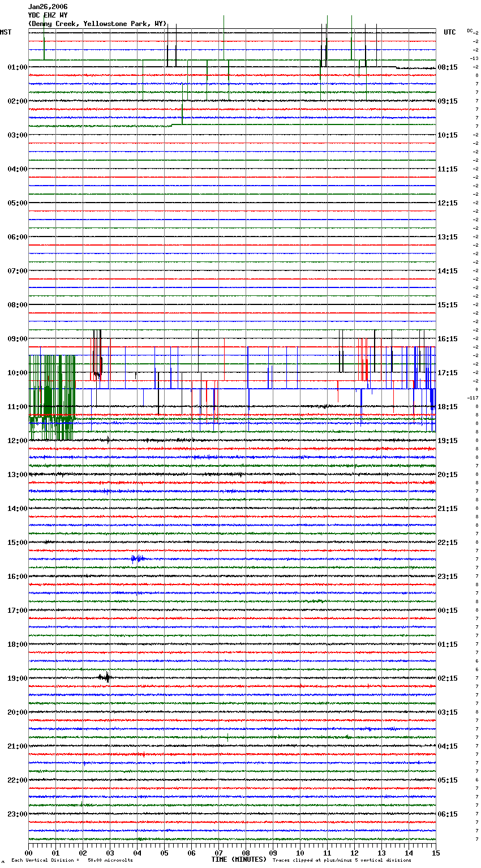This screenshot has width=481, height=868.
Task: Click the UTC timezone header
Action: [x=450, y=32]
